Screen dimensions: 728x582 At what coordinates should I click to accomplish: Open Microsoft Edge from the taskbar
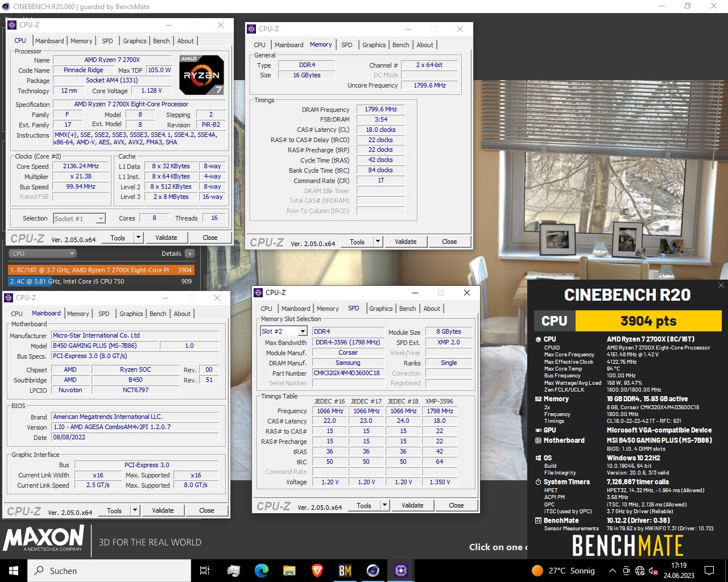pos(261,571)
